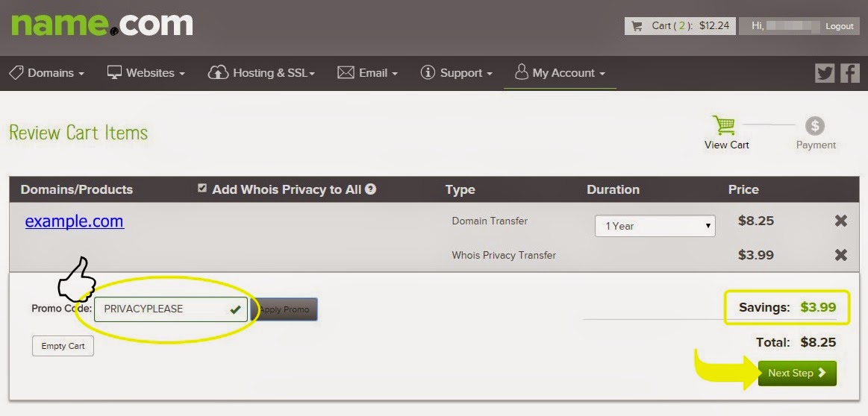Screen dimensions: 868x416
Task: Click the Domains/Products column header
Action: (76, 190)
